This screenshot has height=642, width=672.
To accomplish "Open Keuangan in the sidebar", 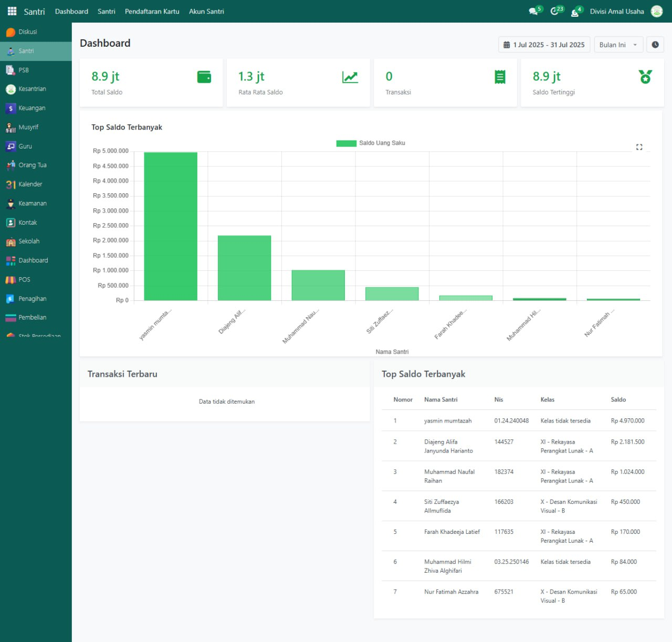I will [x=31, y=108].
